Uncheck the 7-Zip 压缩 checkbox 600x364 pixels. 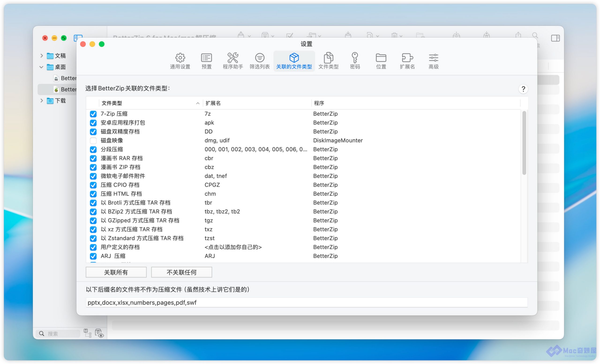[x=93, y=114]
